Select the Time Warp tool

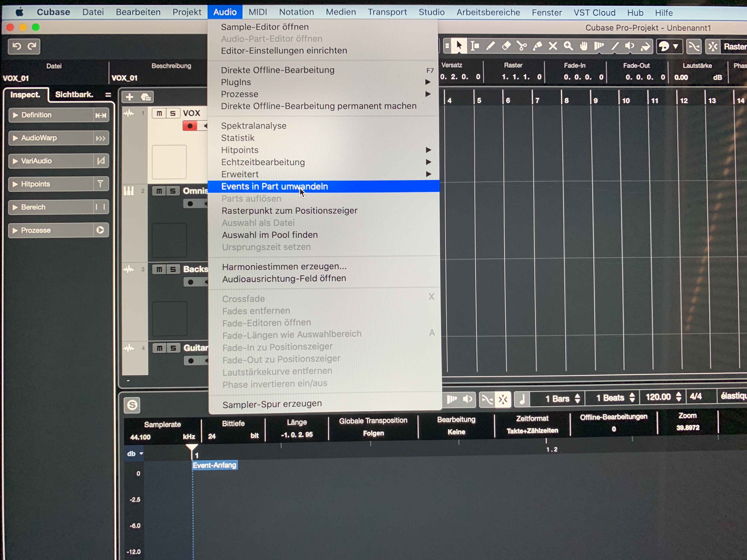[599, 46]
